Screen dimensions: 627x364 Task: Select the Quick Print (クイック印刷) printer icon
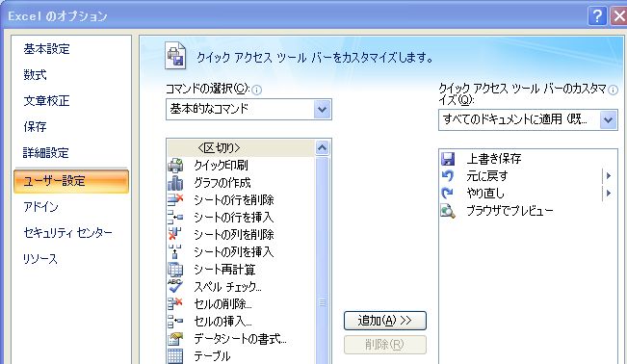(175, 166)
